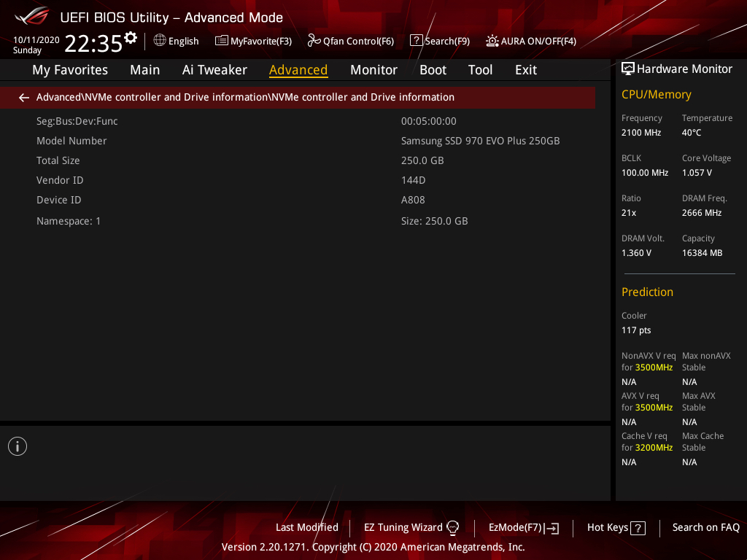Image resolution: width=747 pixels, height=560 pixels.
Task: Click the Total Size value 250.0 GB
Action: click(x=422, y=160)
